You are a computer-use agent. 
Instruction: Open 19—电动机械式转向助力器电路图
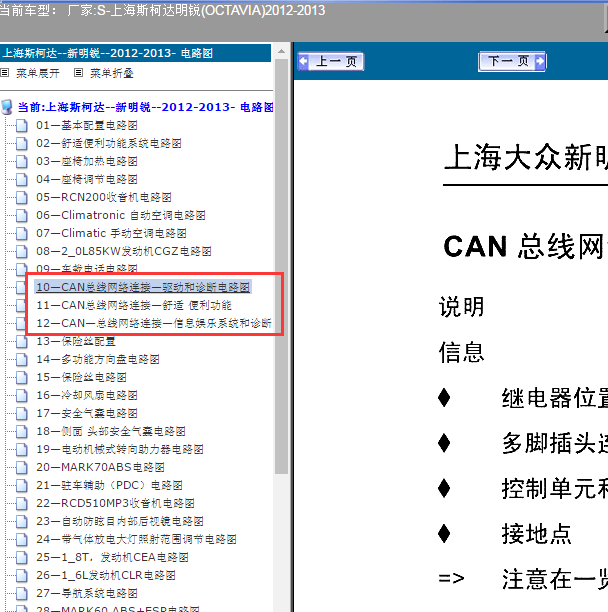[x=120, y=449]
